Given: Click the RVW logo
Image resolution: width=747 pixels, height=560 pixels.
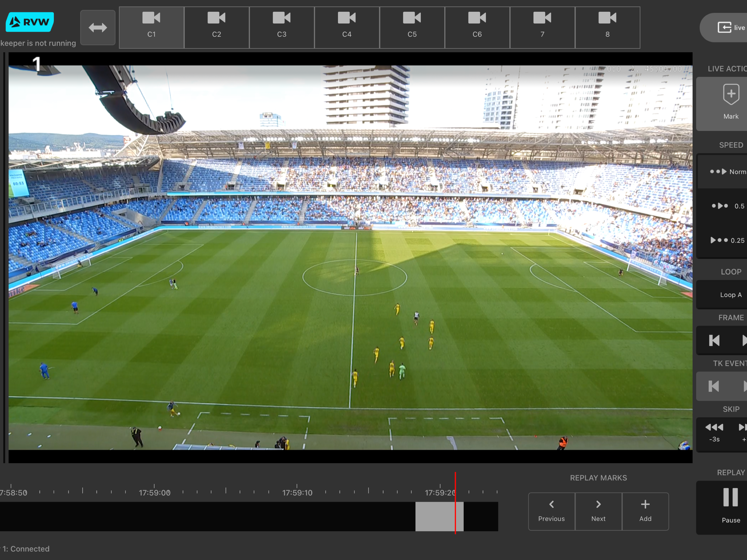Looking at the screenshot, I should pyautogui.click(x=30, y=22).
